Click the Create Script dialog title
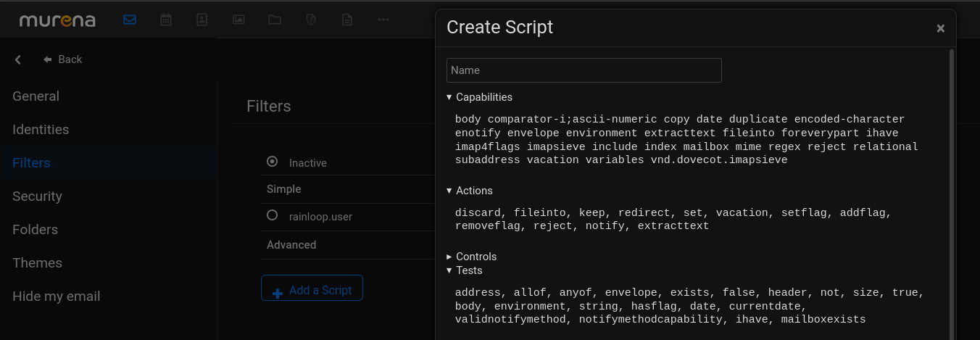 [499, 28]
